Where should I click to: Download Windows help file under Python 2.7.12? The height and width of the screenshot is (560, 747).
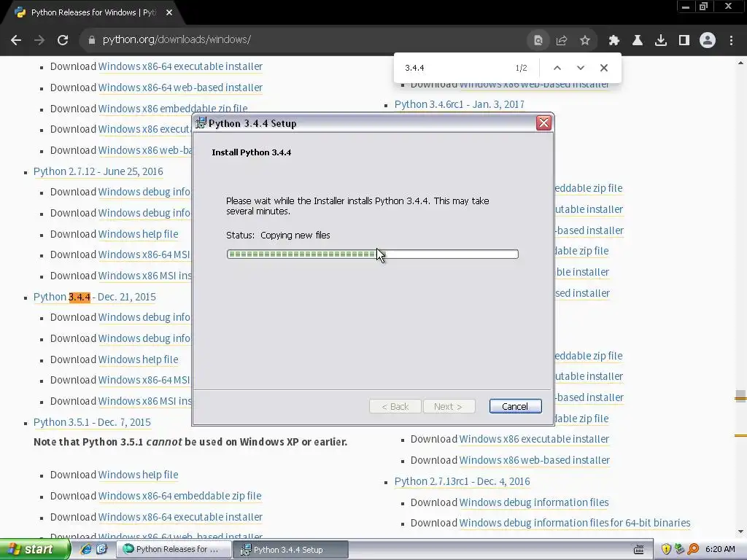click(138, 234)
